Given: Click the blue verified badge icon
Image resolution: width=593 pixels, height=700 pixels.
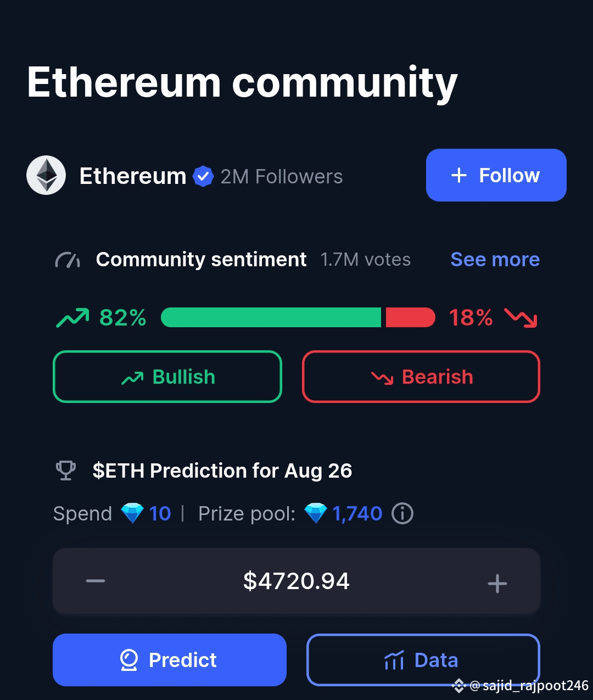Looking at the screenshot, I should tap(203, 176).
